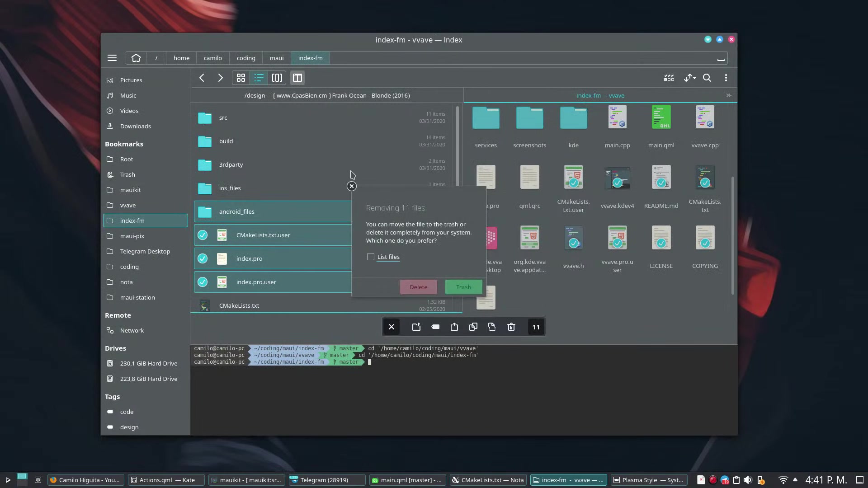The width and height of the screenshot is (868, 488).
Task: Open the 3rdparty folder
Action: pos(323,164)
